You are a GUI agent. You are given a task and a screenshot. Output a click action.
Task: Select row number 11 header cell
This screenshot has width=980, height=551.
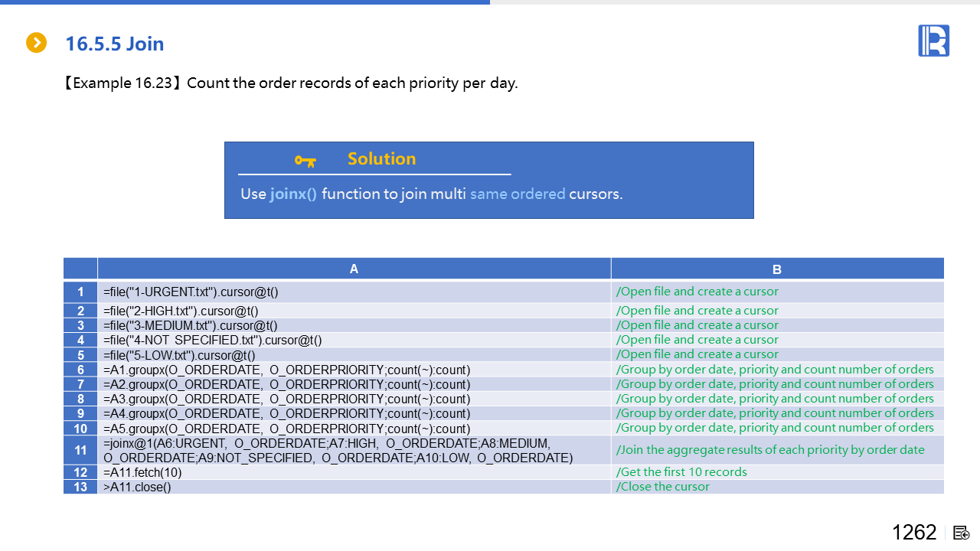click(80, 451)
